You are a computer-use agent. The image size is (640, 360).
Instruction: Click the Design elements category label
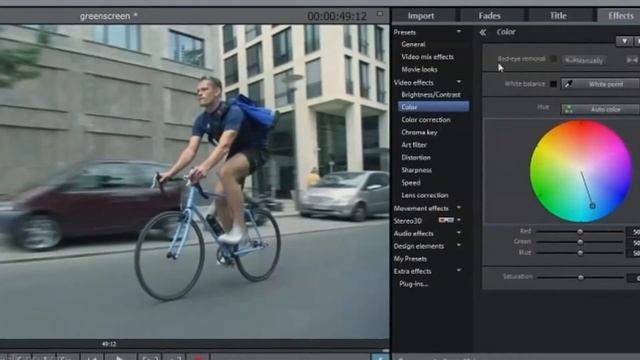[418, 246]
